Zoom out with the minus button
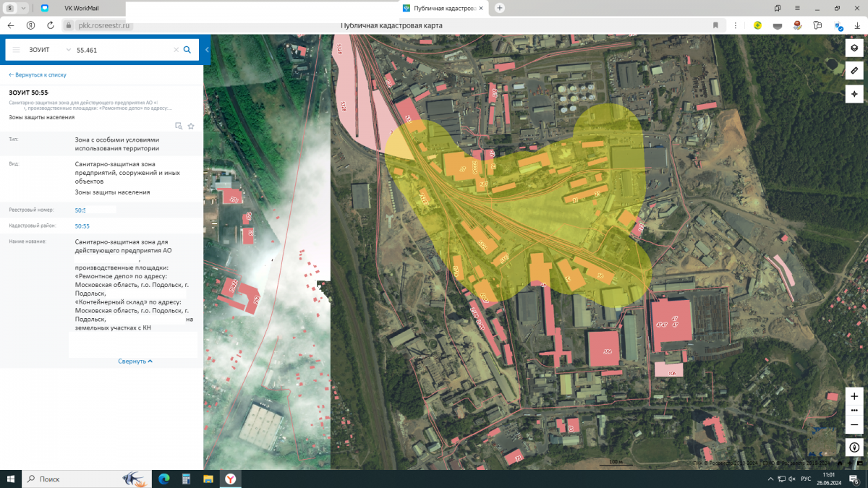 [x=854, y=424]
